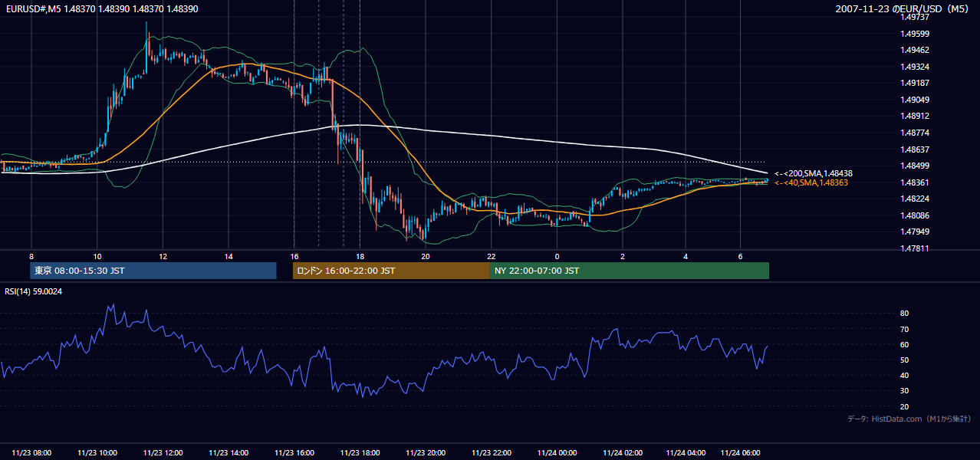The image size is (980, 460).
Task: Click the 11/23 16:00 date label
Action: [x=294, y=453]
